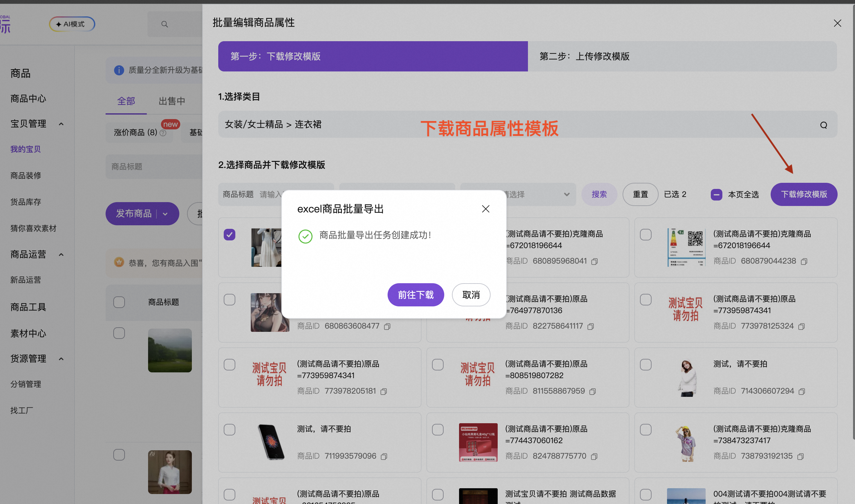Viewport: 855px width, 504px height.
Task: Open the 请选择 dropdown arrow
Action: pyautogui.click(x=567, y=194)
